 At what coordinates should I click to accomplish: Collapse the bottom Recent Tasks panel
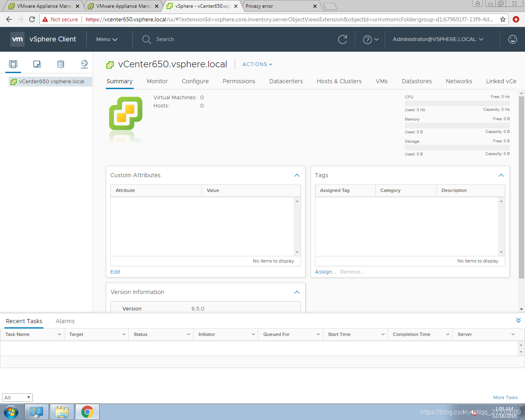pyautogui.click(x=518, y=320)
